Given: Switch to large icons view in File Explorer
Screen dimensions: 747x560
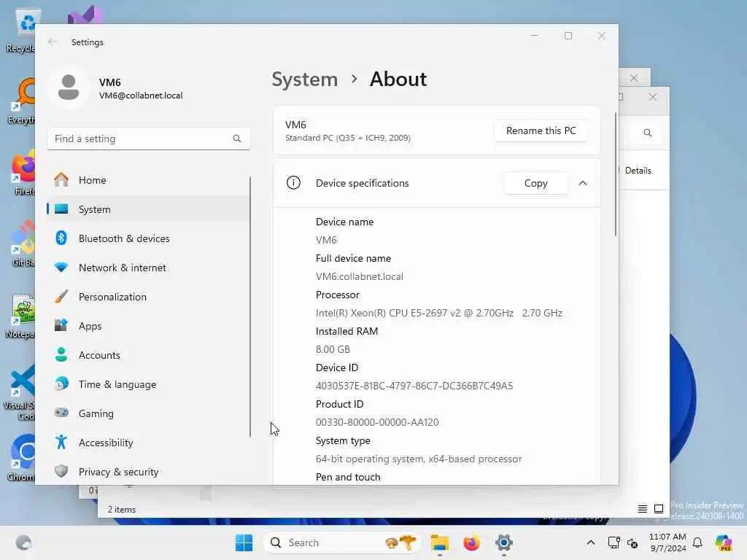Looking at the screenshot, I should pyautogui.click(x=659, y=509).
